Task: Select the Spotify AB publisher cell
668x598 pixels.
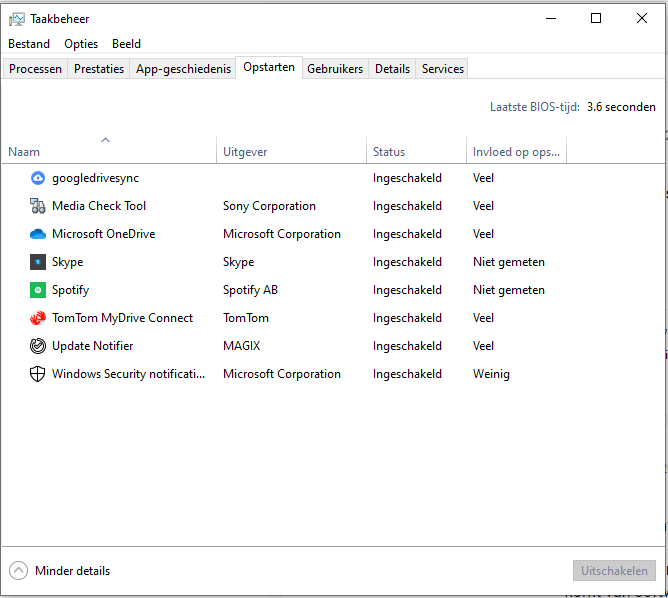Action: 250,290
